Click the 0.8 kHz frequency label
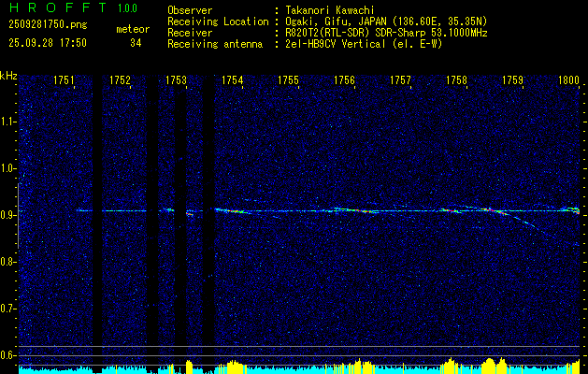The width and height of the screenshot is (588, 374). [x=7, y=262]
